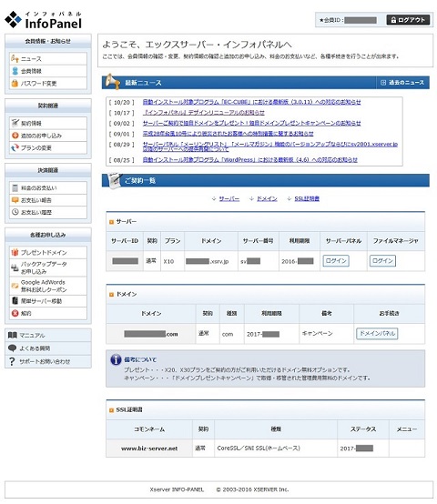The image size is (437, 504).
Task: Open the 08/29 メーリングリスト news link
Action: click(270, 146)
